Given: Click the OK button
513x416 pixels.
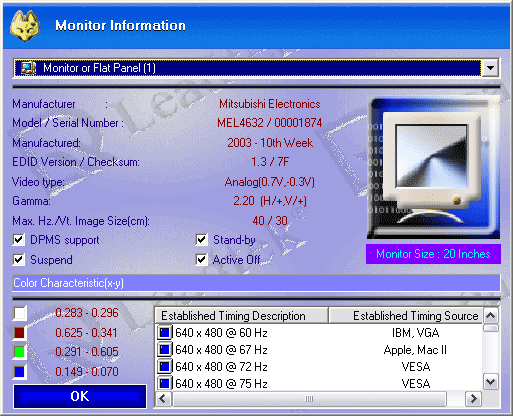Looking at the screenshot, I should (80, 396).
